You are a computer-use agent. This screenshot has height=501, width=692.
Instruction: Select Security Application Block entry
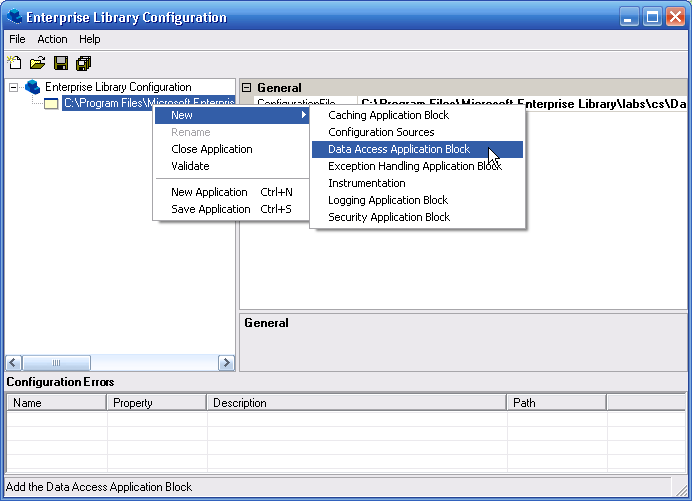pyautogui.click(x=389, y=217)
